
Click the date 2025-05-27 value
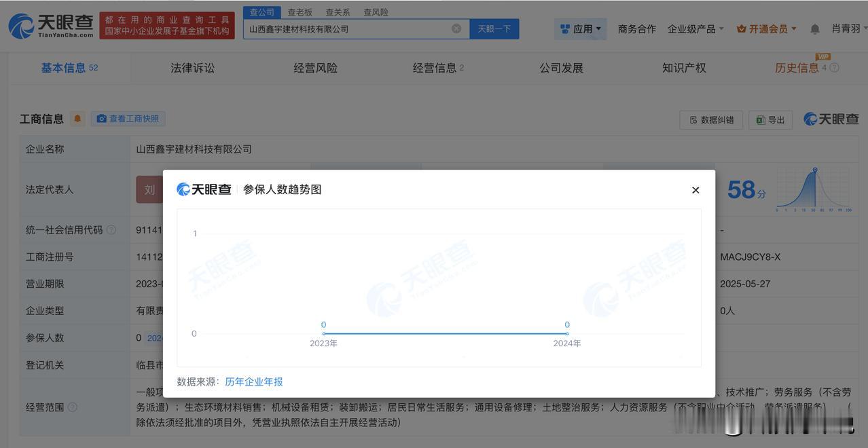click(x=745, y=284)
